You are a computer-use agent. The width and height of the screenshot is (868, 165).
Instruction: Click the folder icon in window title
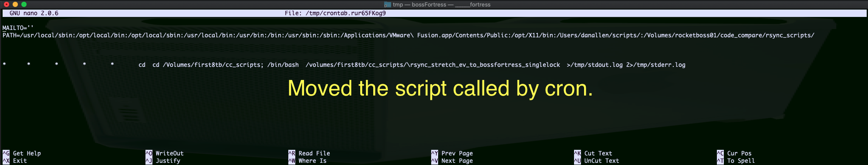point(387,4)
